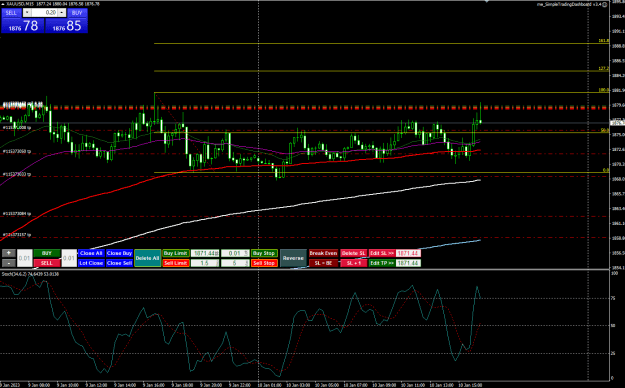The height and width of the screenshot is (388, 625).
Task: Click the blue one-click SELL 1876.78 button
Action: coord(23,26)
